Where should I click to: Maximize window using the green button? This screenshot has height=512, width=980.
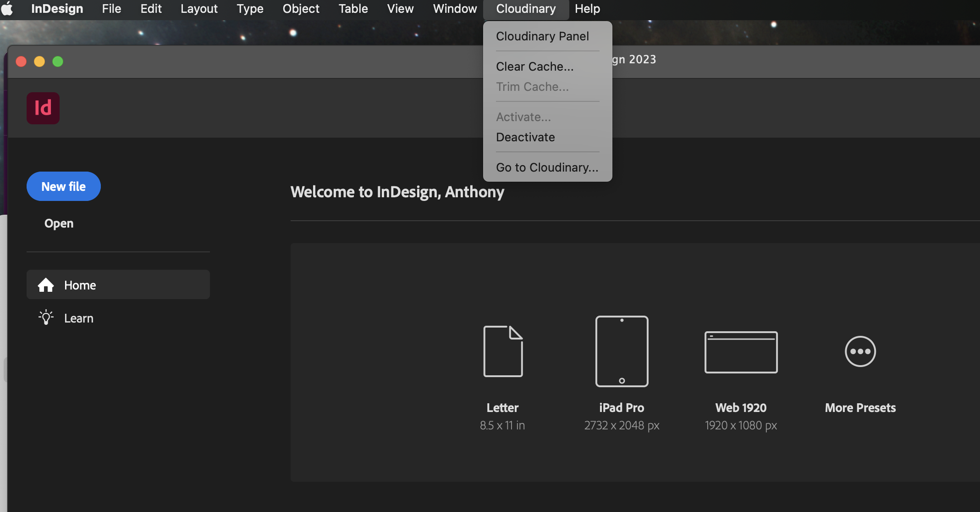[x=58, y=61]
